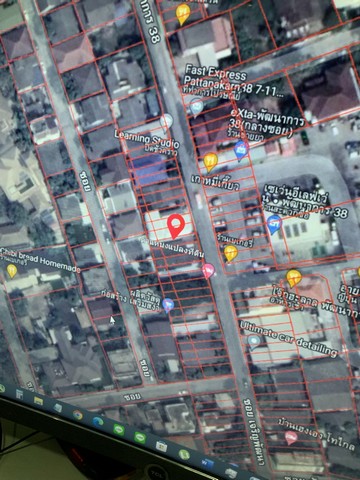This screenshot has width=360, height=480.
Task: Click yellow restaurant pin at top of map
Action: 183,14
